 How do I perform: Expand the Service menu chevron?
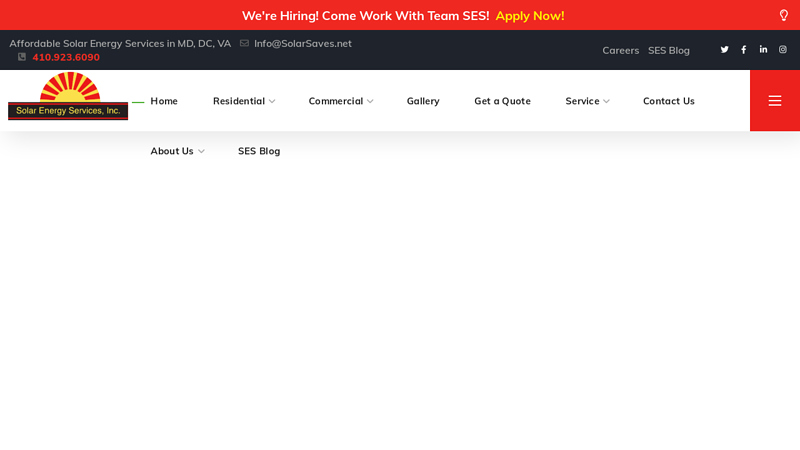606,102
